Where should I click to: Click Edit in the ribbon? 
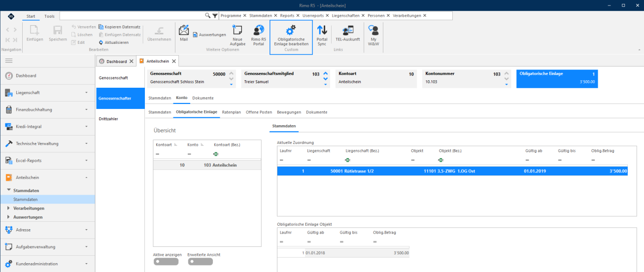[x=78, y=42]
